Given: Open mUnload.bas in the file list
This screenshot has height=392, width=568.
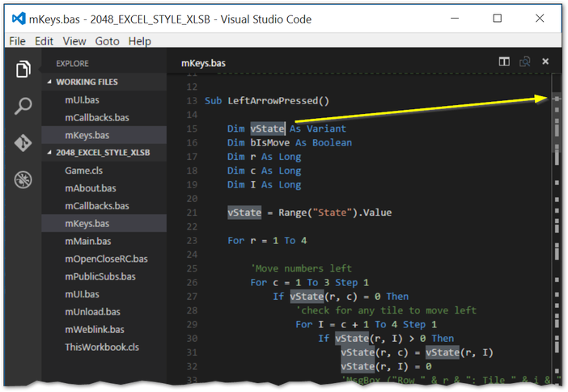Looking at the screenshot, I should pos(104,312).
